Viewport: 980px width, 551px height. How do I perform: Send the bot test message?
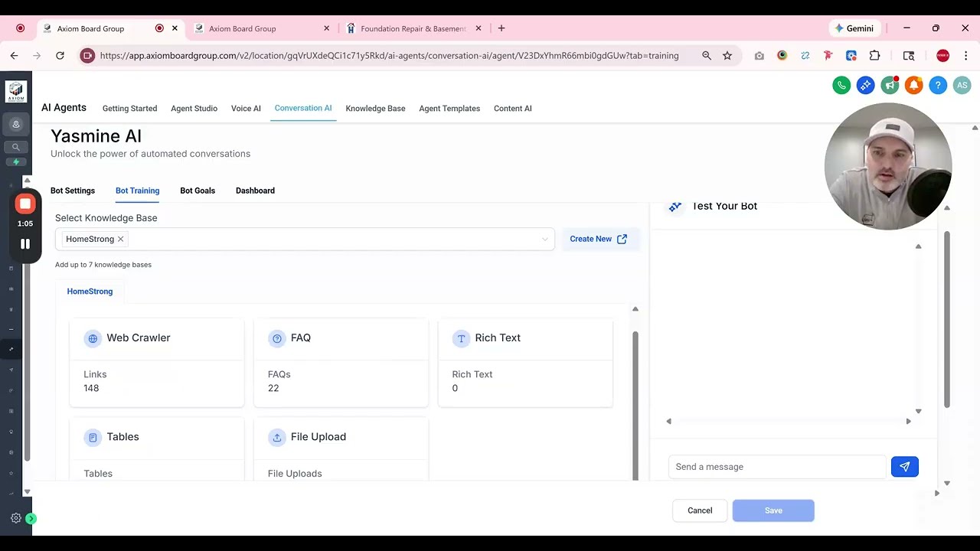pyautogui.click(x=904, y=467)
